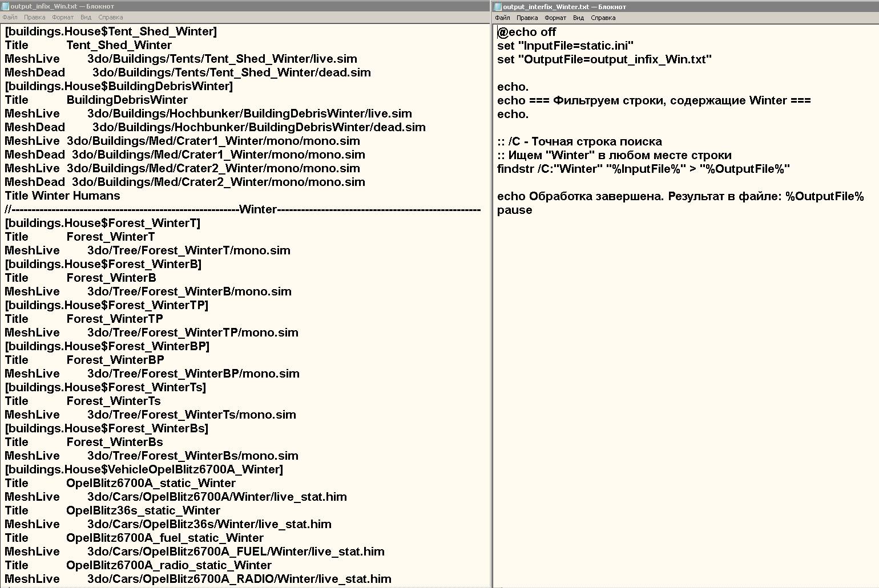Click the "pause" line
879x588 pixels.
tap(515, 210)
